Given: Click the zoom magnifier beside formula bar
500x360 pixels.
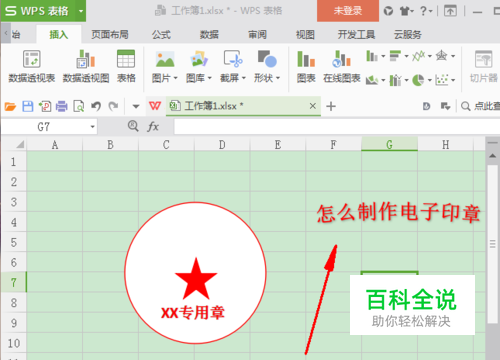Looking at the screenshot, I should (133, 126).
